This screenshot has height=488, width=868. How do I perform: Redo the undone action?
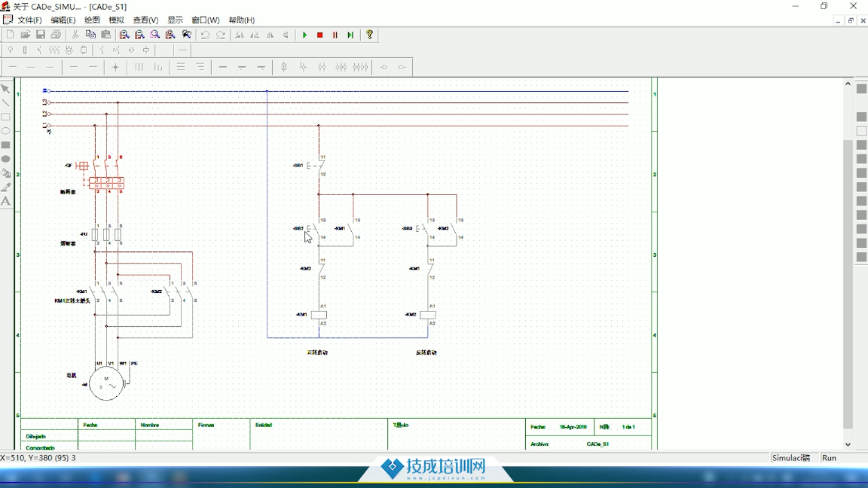pyautogui.click(x=220, y=35)
